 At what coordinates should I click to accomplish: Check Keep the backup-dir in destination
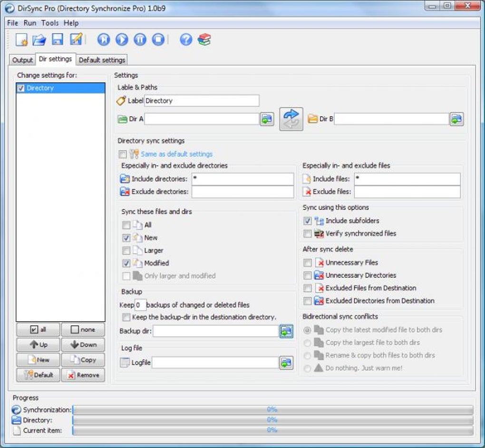(x=126, y=317)
